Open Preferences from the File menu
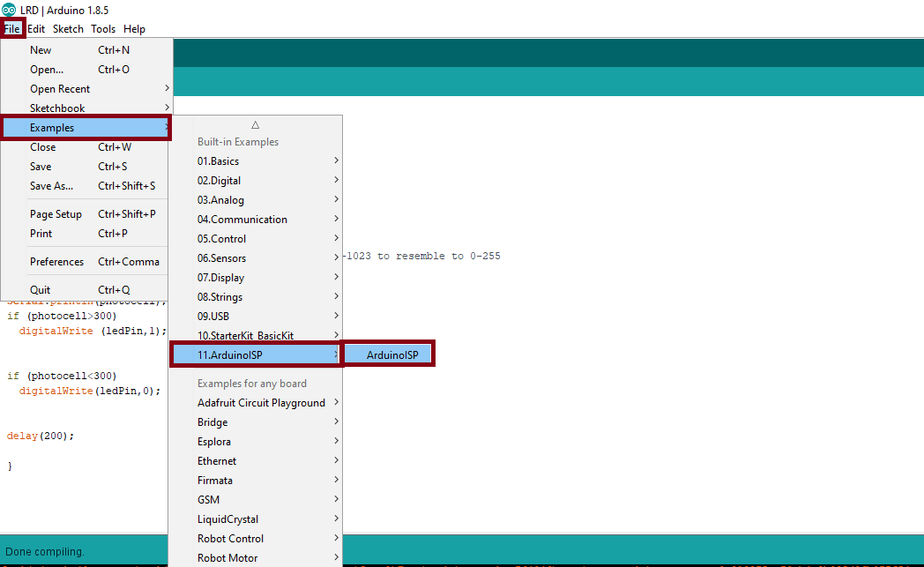The width and height of the screenshot is (924, 567). click(x=86, y=262)
